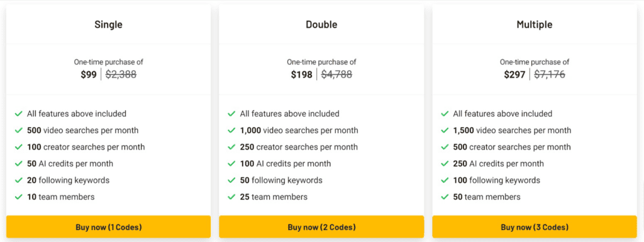The height and width of the screenshot is (242, 644).
Task: Click the Buy now (2 Codes) button
Action: [321, 227]
